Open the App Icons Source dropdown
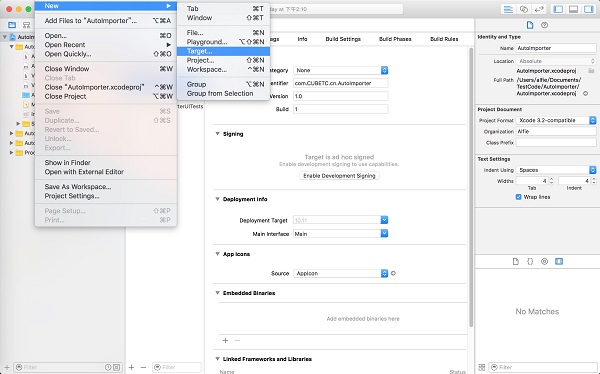This screenshot has height=374, width=600. 341,273
